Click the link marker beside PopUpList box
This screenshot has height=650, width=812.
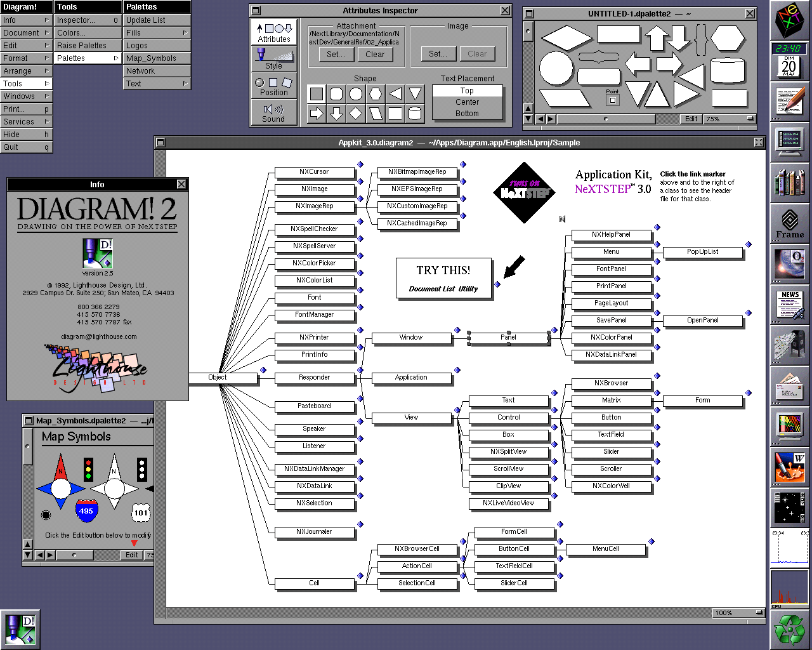point(749,244)
